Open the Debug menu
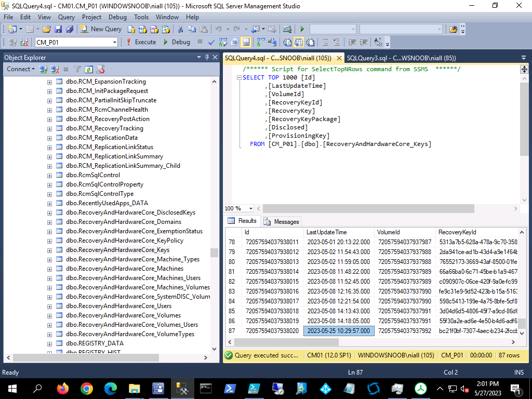This screenshot has width=532, height=399. [x=117, y=17]
